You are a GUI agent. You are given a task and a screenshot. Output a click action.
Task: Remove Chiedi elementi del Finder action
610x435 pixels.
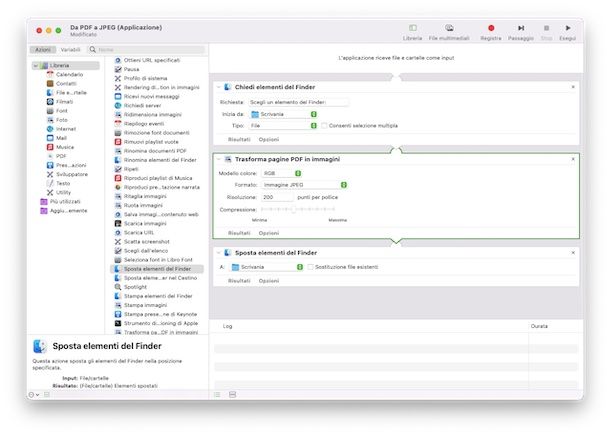pos(573,87)
